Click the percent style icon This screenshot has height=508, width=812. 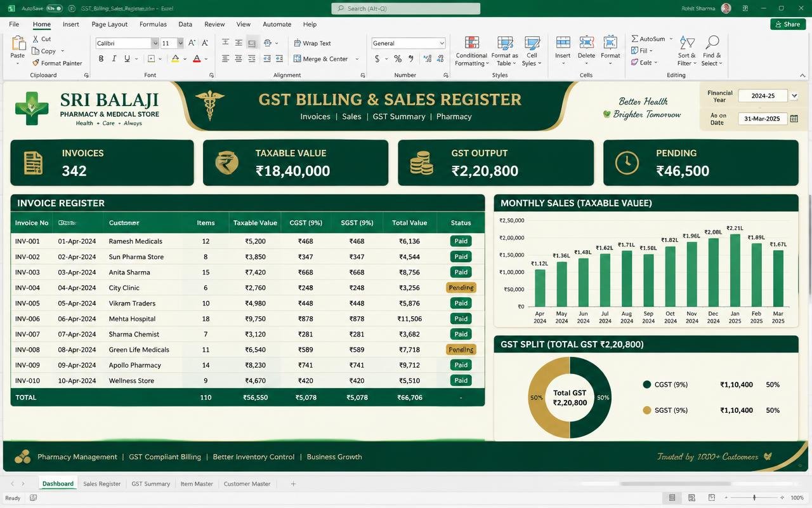pyautogui.click(x=398, y=58)
